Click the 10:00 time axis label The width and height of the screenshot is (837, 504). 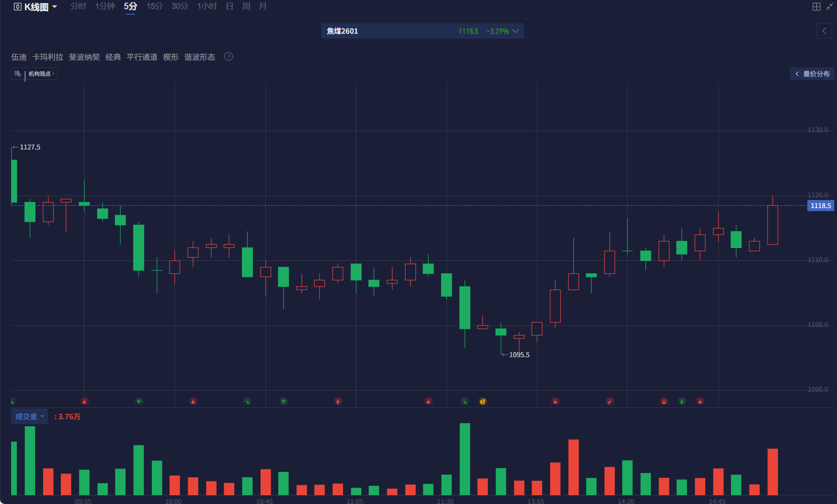pyautogui.click(x=173, y=501)
